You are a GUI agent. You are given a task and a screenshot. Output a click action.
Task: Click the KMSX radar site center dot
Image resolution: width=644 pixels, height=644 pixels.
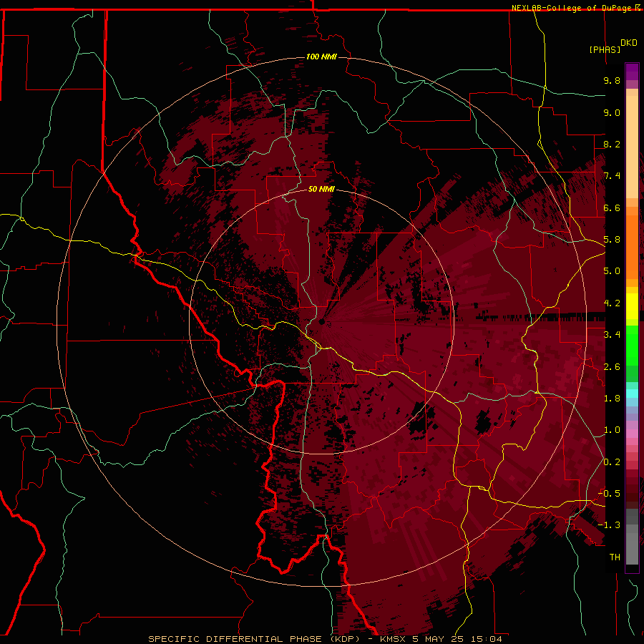click(321, 321)
